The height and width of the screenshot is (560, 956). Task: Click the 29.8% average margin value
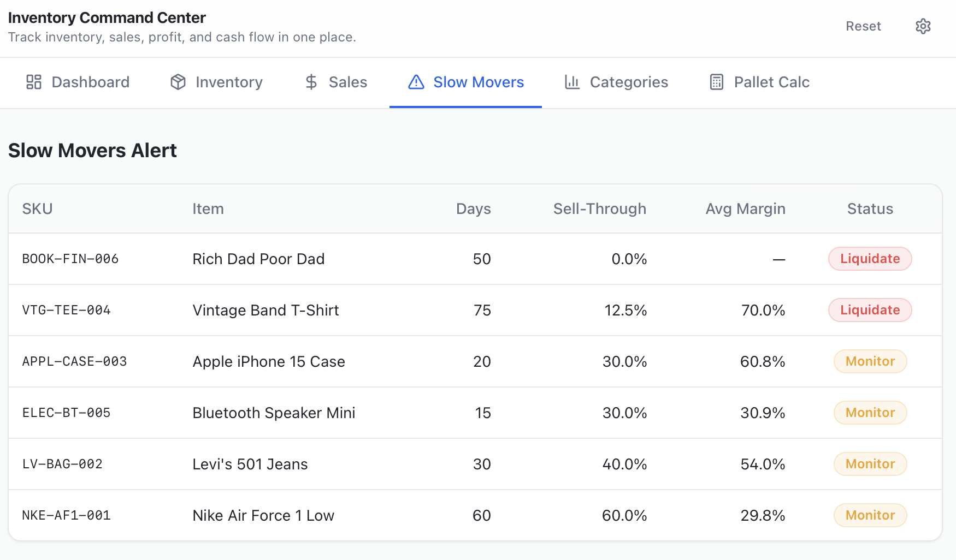point(763,515)
